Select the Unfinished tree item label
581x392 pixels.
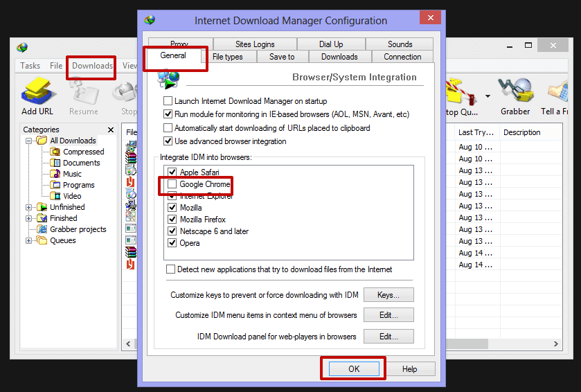pyautogui.click(x=67, y=207)
